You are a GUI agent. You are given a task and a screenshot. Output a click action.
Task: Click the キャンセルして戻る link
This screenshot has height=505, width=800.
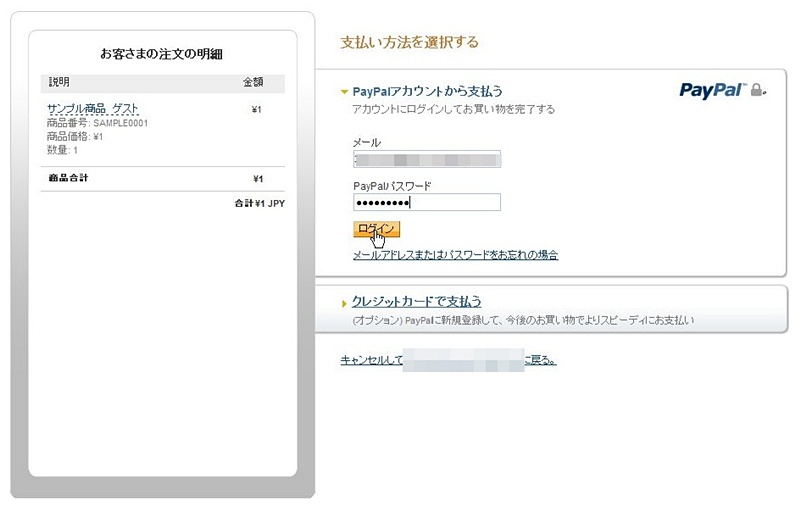click(x=448, y=360)
